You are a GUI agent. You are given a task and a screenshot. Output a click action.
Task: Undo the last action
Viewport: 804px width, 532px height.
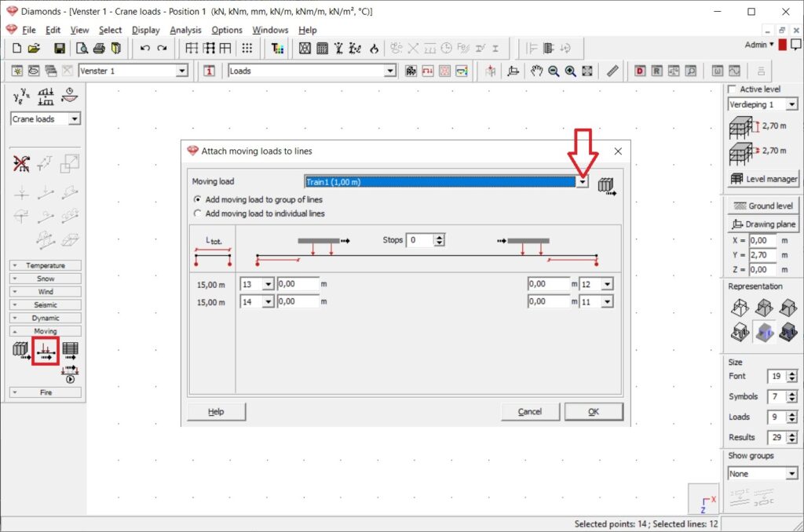[144, 48]
